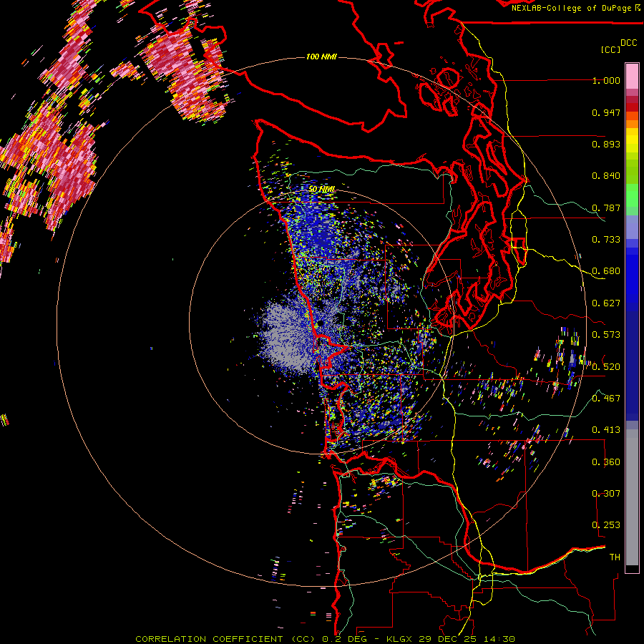Select the 0.680 scale value
The height and width of the screenshot is (644, 644).
pos(606,271)
